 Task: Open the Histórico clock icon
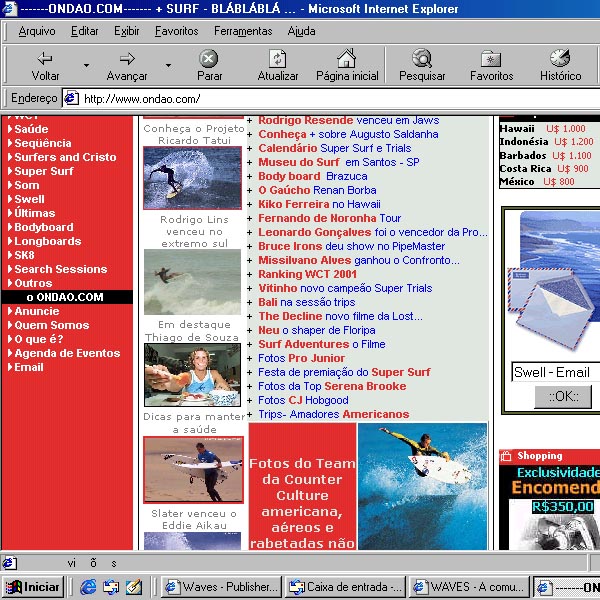click(x=560, y=58)
